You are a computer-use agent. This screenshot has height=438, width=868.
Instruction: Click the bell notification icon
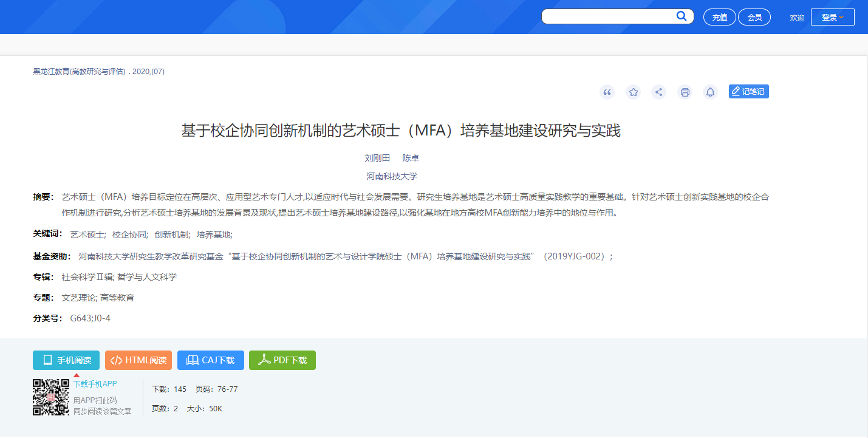(x=710, y=92)
